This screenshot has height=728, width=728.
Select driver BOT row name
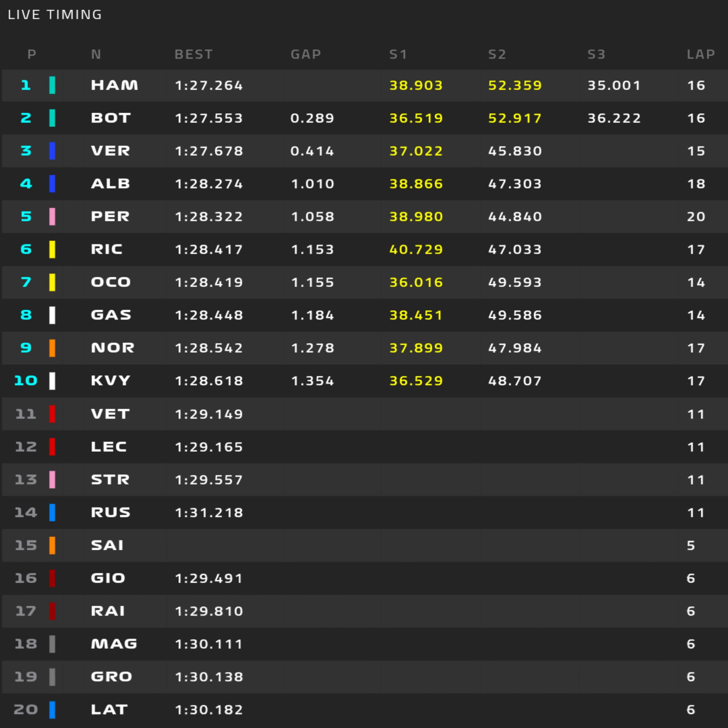click(x=111, y=118)
